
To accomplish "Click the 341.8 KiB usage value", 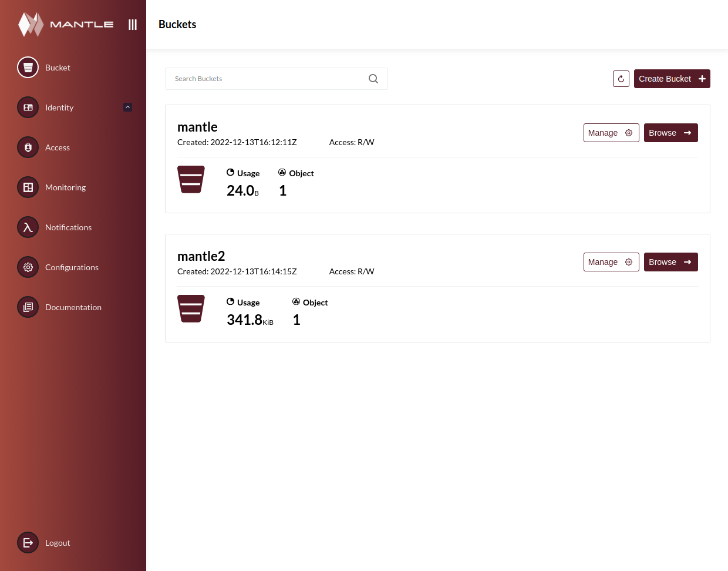I will click(x=250, y=320).
